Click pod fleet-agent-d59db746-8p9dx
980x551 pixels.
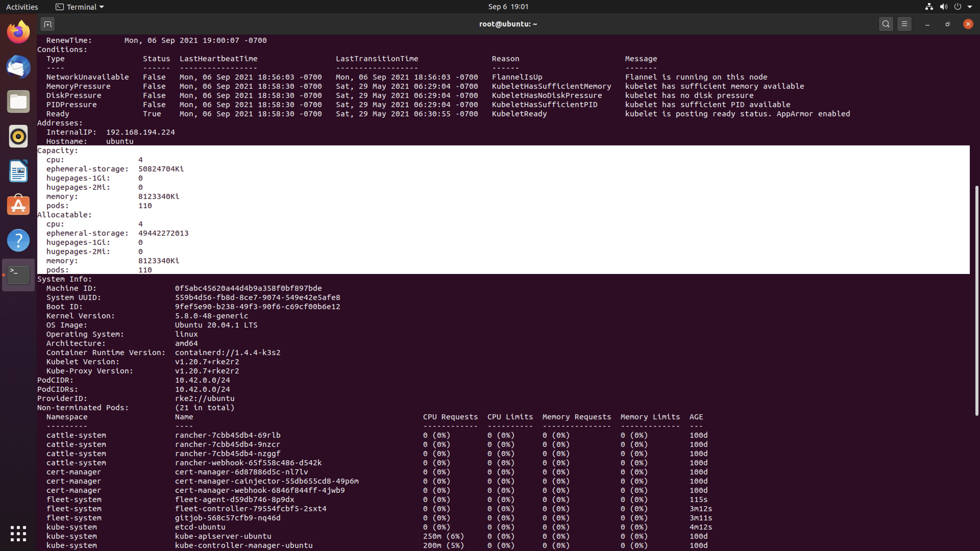pyautogui.click(x=234, y=499)
